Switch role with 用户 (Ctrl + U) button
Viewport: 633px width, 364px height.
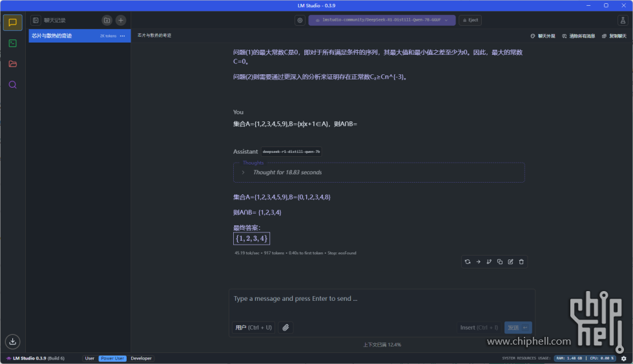point(253,327)
